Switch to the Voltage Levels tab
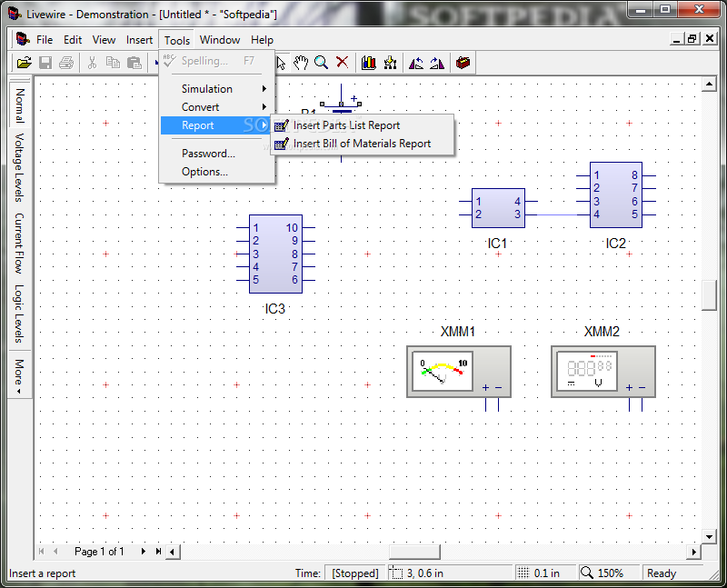 click(x=18, y=167)
